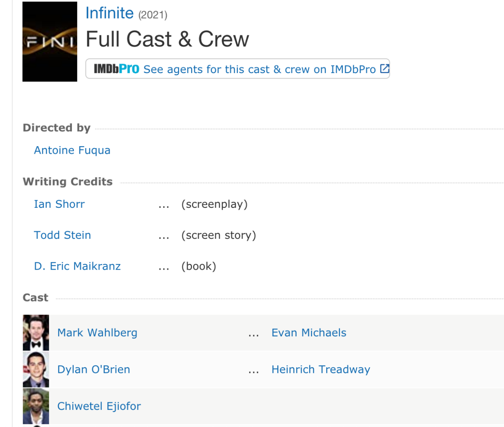Open D. Eric Maikranz's page
Image resolution: width=504 pixels, height=427 pixels.
pyautogui.click(x=77, y=266)
